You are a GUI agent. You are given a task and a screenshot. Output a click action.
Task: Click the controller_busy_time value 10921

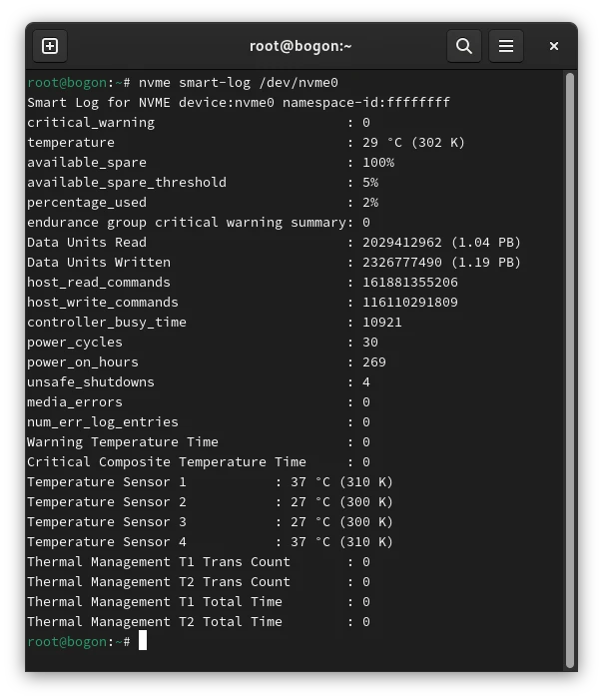pyautogui.click(x=382, y=323)
